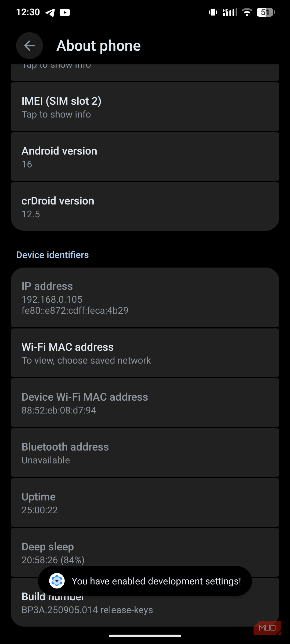The height and width of the screenshot is (644, 290).
Task: Tap the back arrow button
Action: point(30,46)
